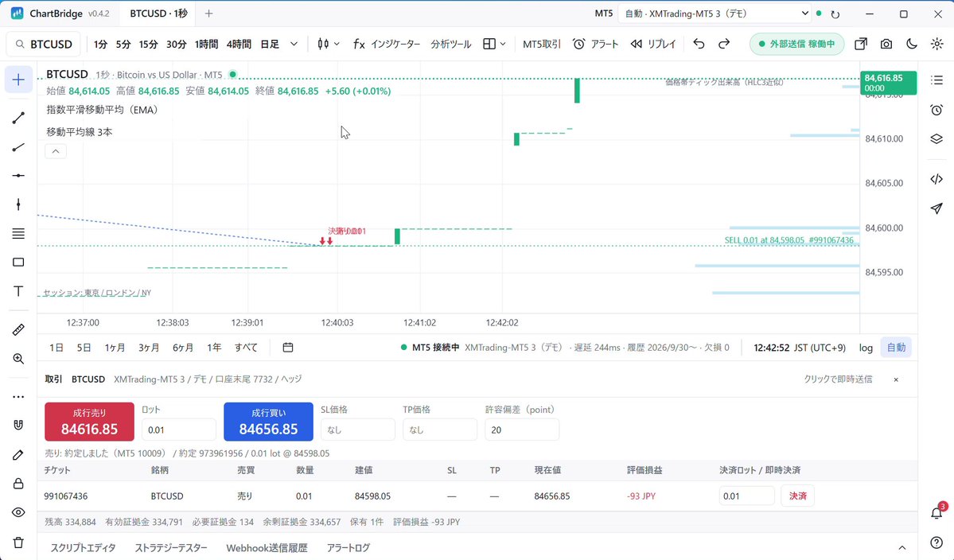Expand more timeframes chevron after 日足
The image size is (954, 560).
coord(294,44)
